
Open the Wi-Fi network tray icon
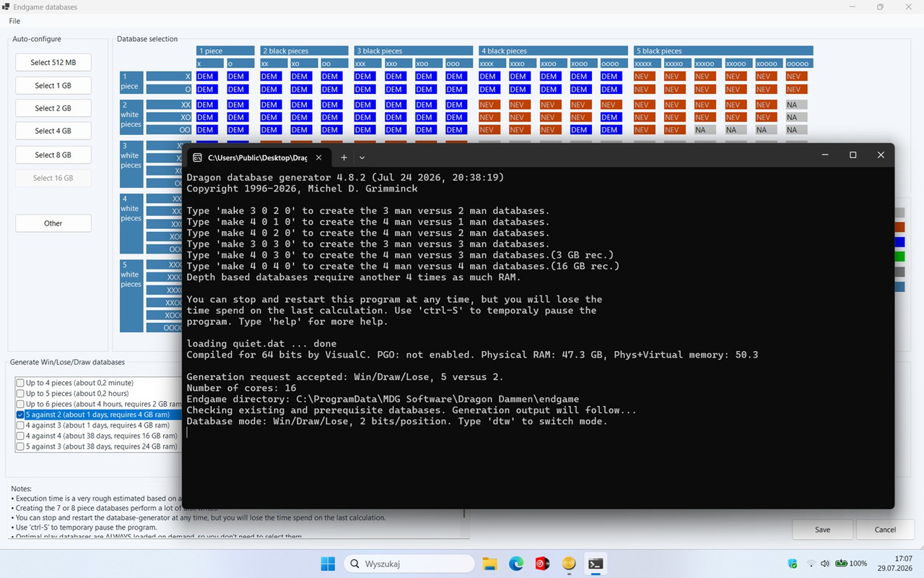tap(811, 564)
